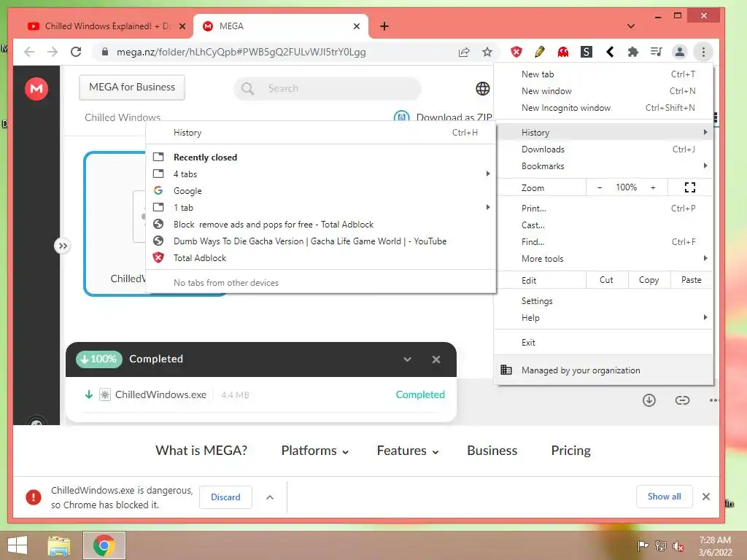This screenshot has width=747, height=560.
Task: Click the chain link share icon
Action: tap(682, 400)
